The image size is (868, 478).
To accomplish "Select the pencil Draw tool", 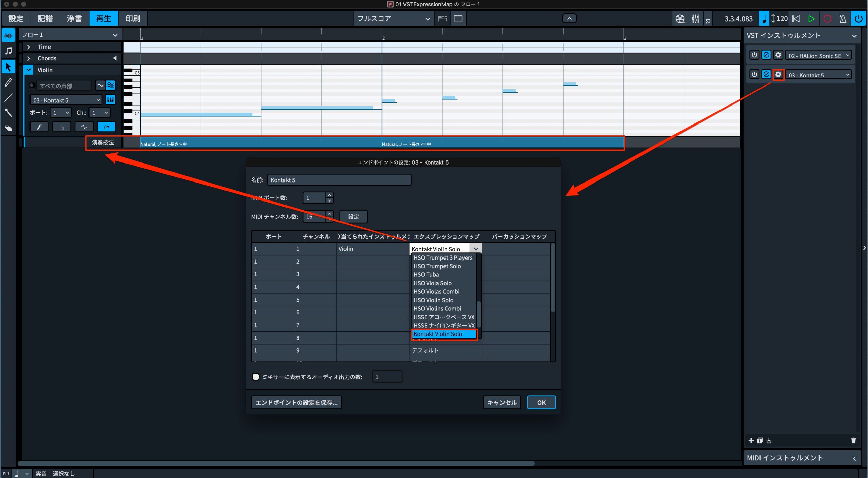I will click(8, 82).
